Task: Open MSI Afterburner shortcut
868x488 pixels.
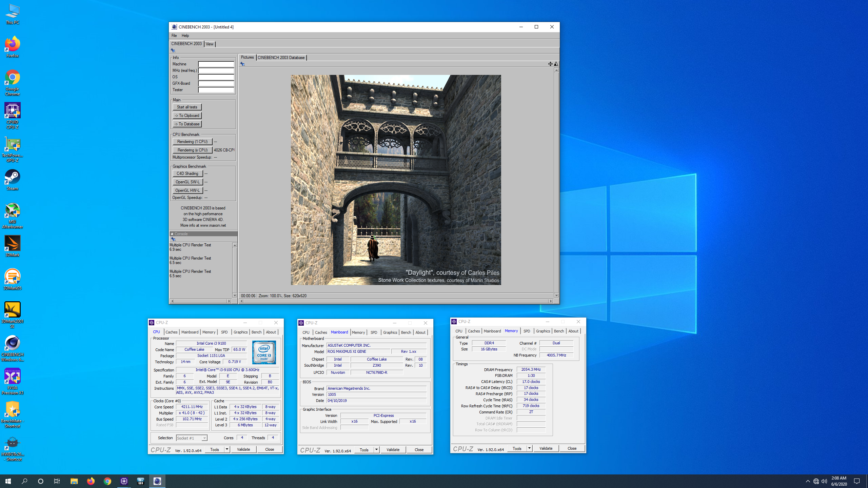Action: (12, 216)
